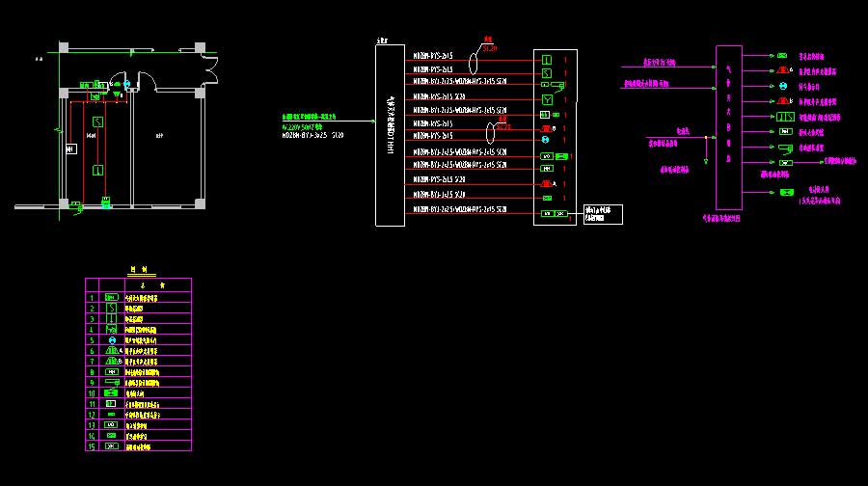868x486 pixels.
Task: Click the I detector symbol in the wiring diagram
Action: pos(547,60)
